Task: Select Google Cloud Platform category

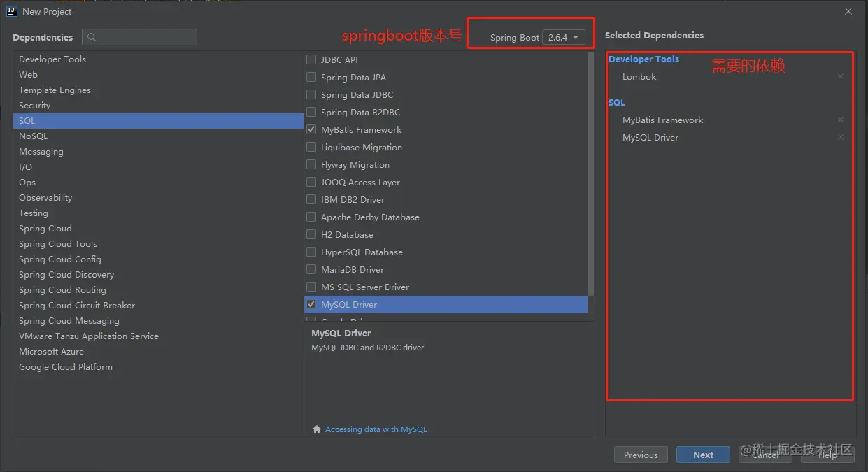Action: [x=158, y=366]
